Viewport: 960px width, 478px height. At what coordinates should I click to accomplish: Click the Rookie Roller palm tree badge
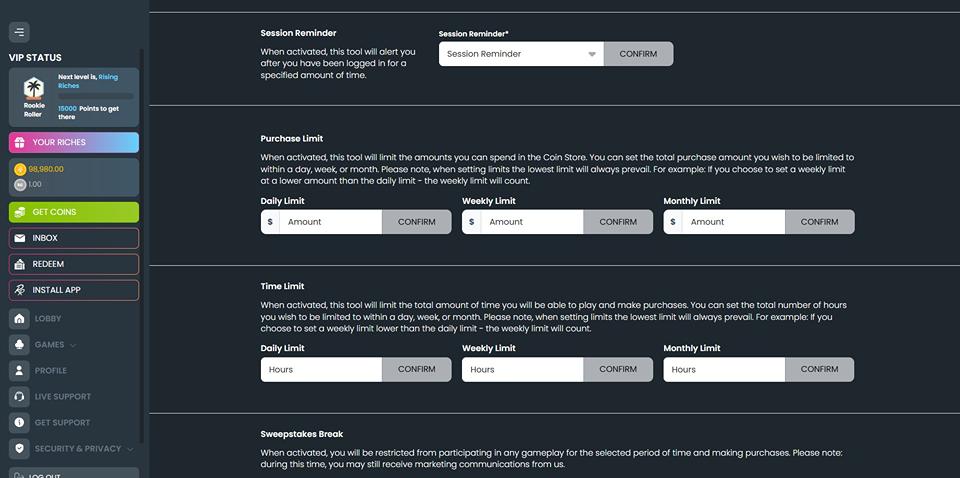pyautogui.click(x=33, y=89)
